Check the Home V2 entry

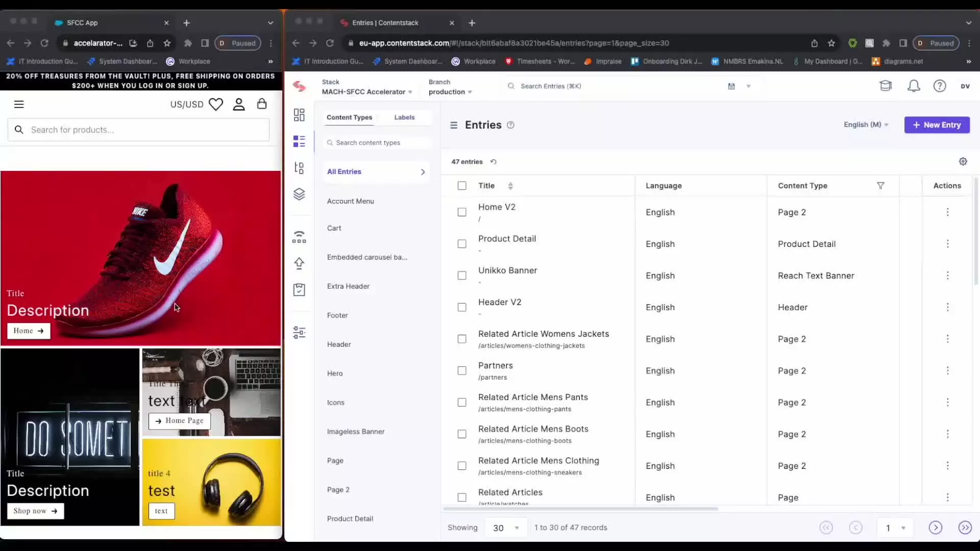click(462, 212)
